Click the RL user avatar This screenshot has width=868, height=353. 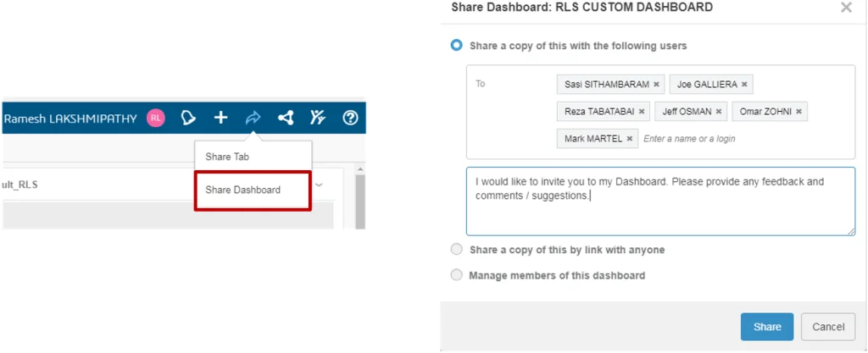[x=155, y=119]
